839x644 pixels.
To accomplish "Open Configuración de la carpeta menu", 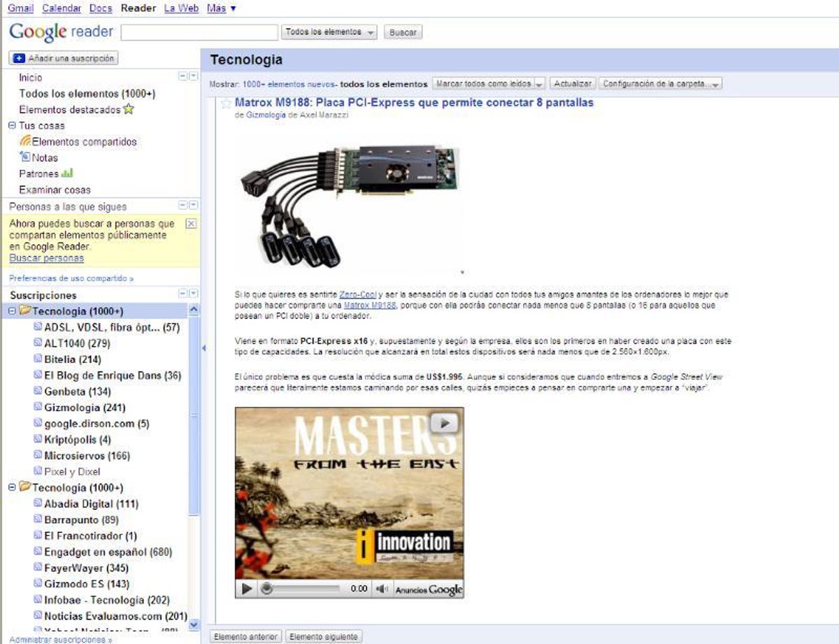I will click(x=659, y=84).
